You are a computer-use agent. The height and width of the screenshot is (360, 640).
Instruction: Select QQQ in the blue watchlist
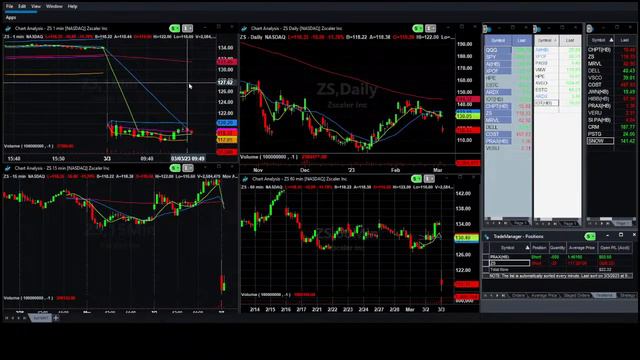pos(498,50)
